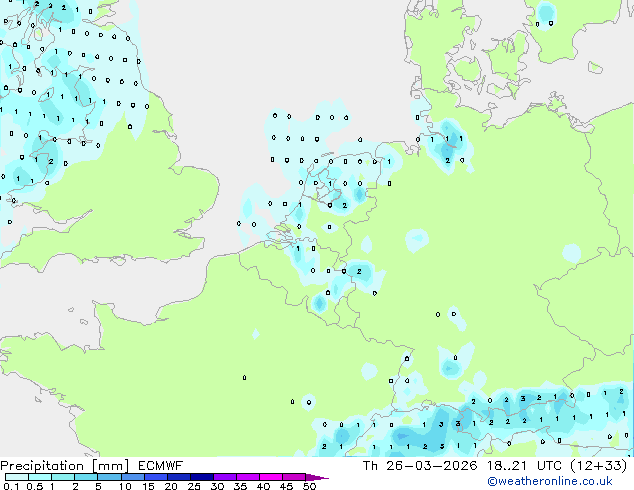Viewport: 634px width, 490px height.
Task: Click the 10–15 mm legend color swatch
Action: point(132,477)
